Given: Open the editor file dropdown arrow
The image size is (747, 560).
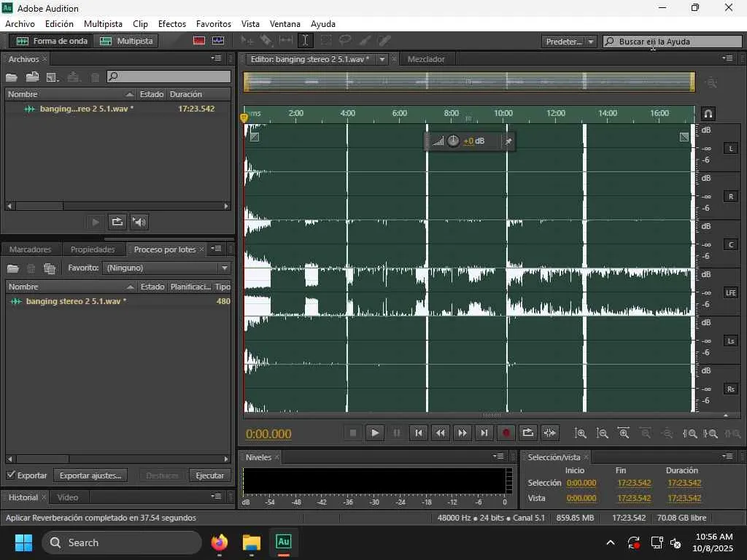Looking at the screenshot, I should click(382, 59).
